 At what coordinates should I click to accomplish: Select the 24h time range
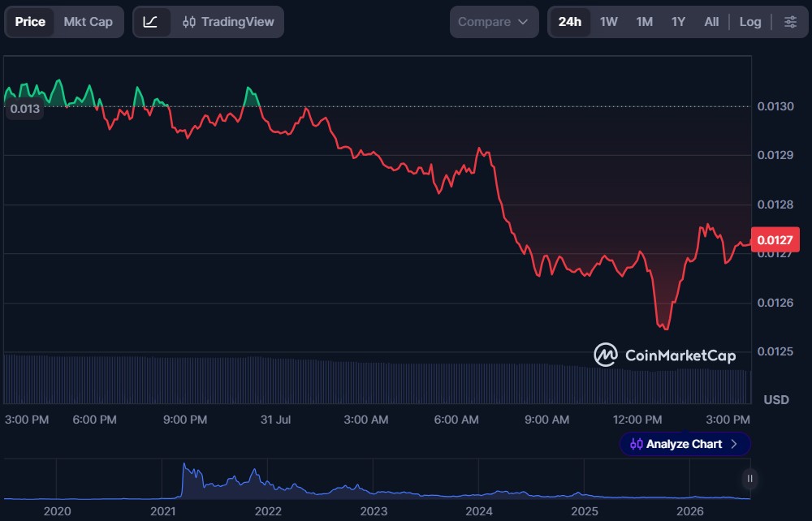click(x=570, y=22)
